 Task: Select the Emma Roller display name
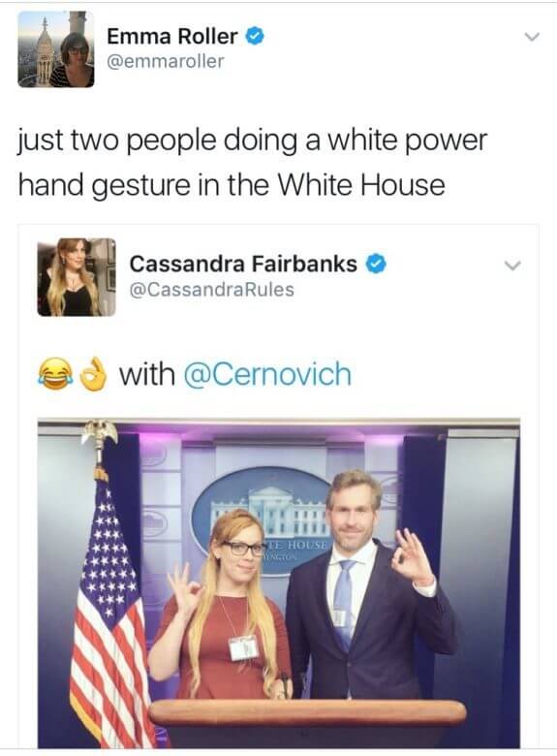coord(172,36)
